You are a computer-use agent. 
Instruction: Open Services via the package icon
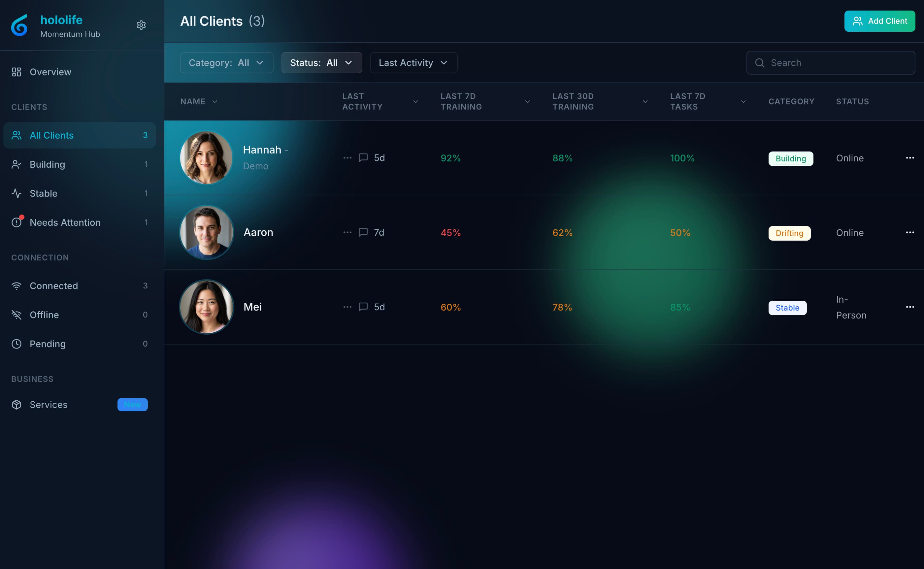tap(16, 405)
